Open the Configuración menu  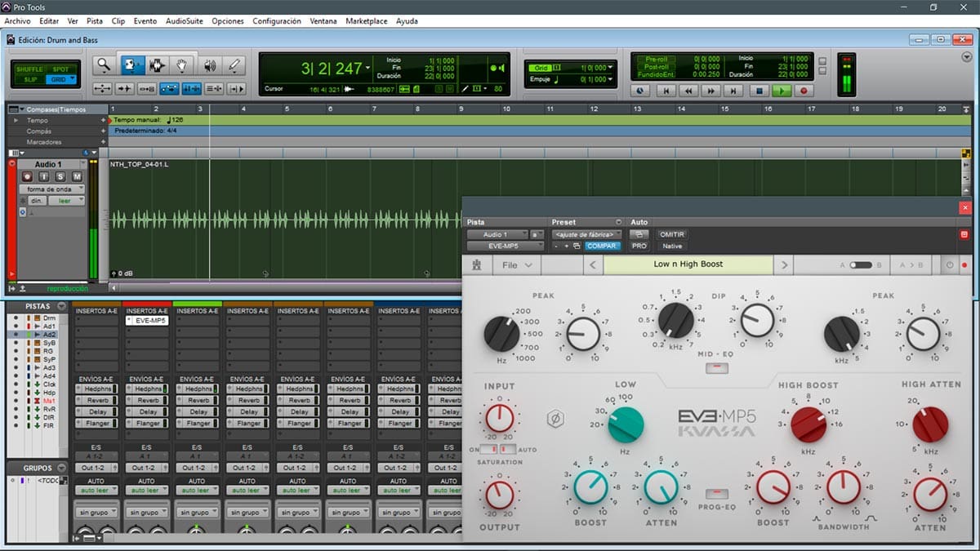point(277,21)
